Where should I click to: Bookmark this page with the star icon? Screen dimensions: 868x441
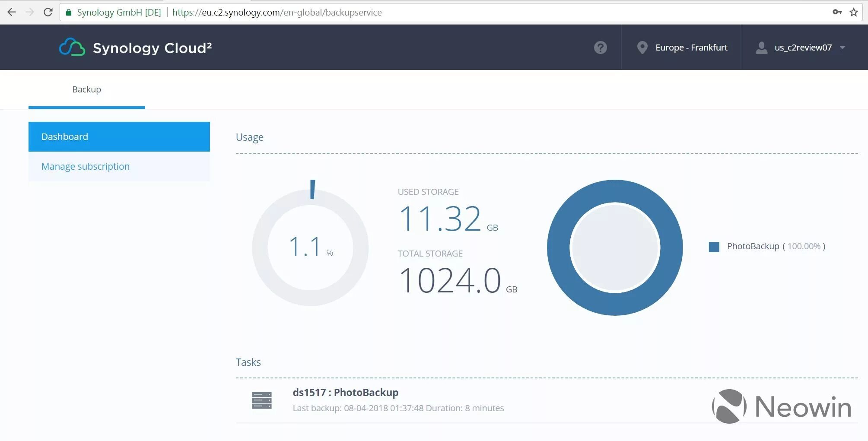pos(854,12)
